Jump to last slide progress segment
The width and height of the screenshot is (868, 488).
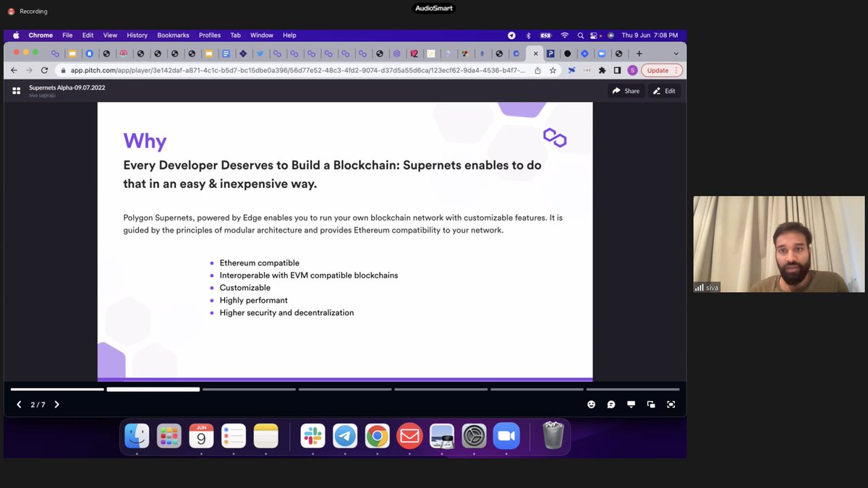click(633, 389)
